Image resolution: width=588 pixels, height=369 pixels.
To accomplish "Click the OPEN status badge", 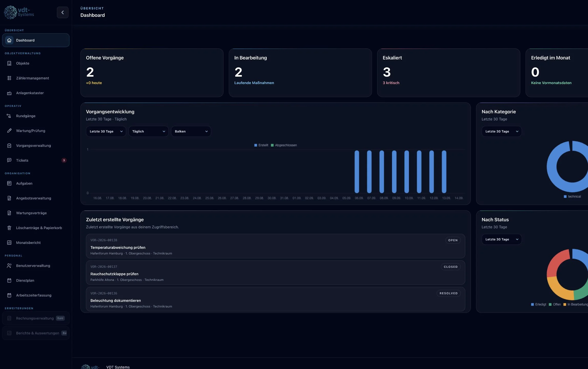I will click(453, 240).
